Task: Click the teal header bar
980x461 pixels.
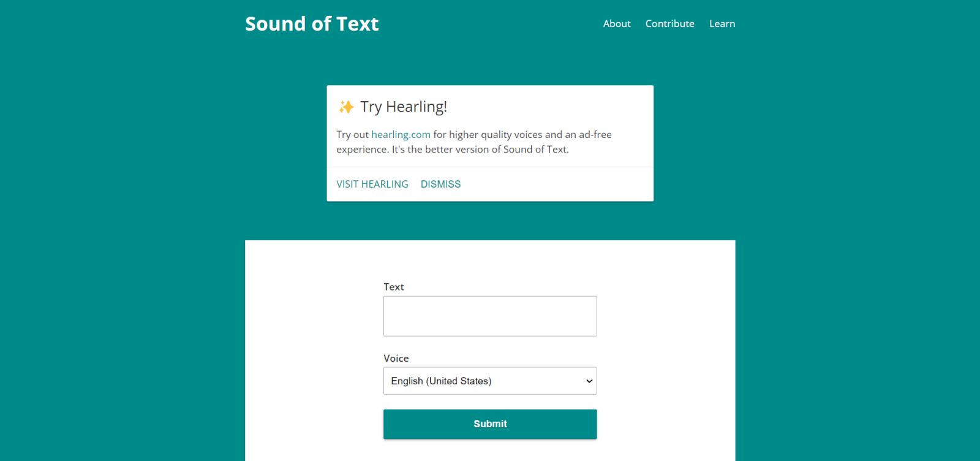Action: pyautogui.click(x=490, y=23)
